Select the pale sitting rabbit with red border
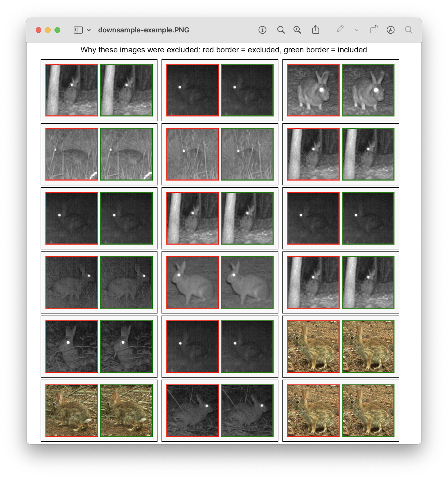Viewport: 448px width, 479px height. pyautogui.click(x=192, y=282)
